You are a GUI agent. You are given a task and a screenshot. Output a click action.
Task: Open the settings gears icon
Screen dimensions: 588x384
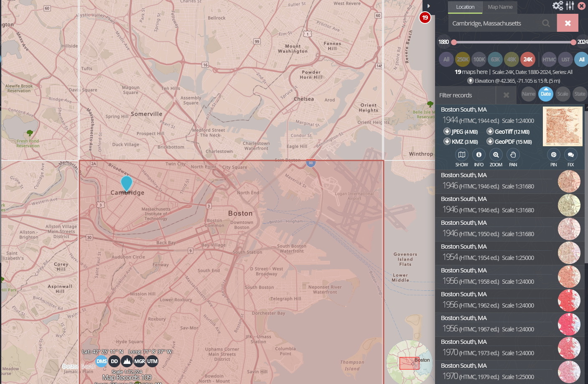pos(557,6)
